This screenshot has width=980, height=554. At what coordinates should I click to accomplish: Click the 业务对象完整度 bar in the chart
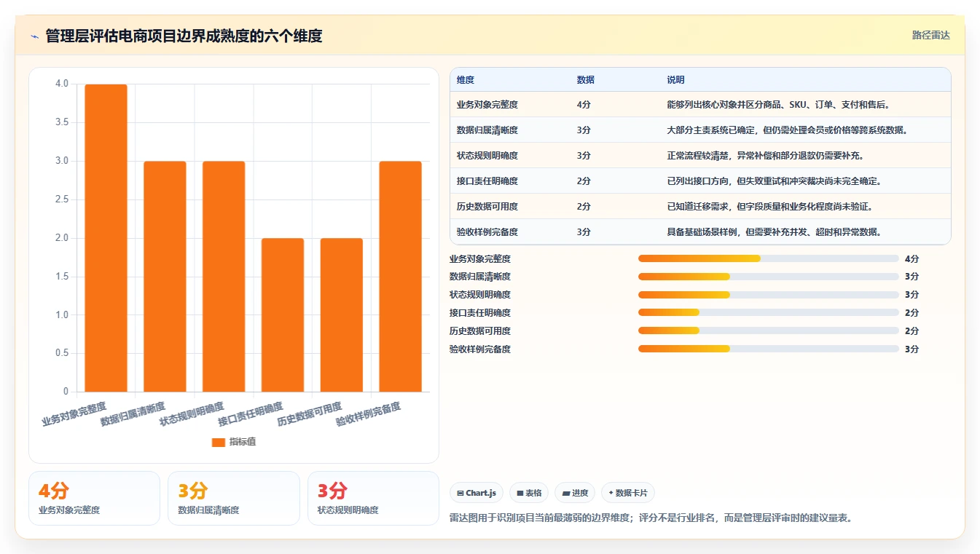tap(106, 238)
